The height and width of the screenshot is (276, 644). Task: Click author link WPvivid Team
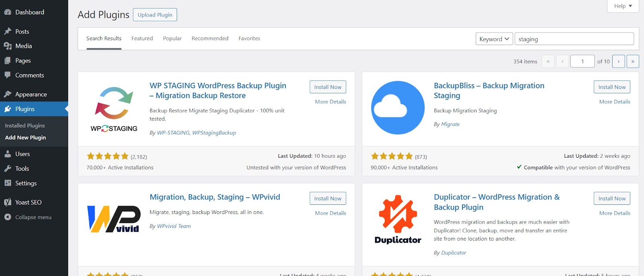[x=174, y=226]
